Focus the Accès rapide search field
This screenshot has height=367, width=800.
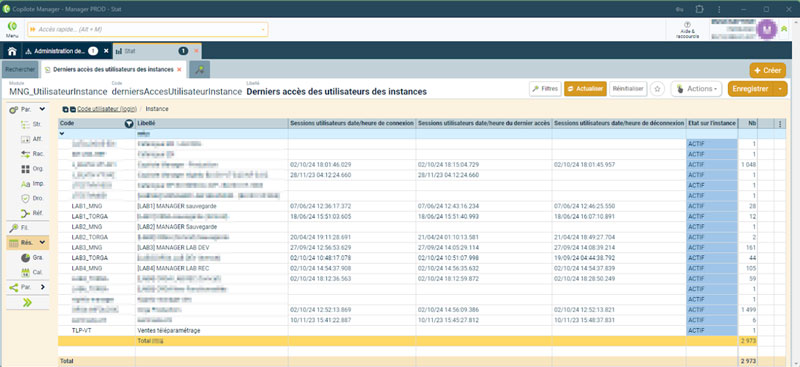coord(148,30)
